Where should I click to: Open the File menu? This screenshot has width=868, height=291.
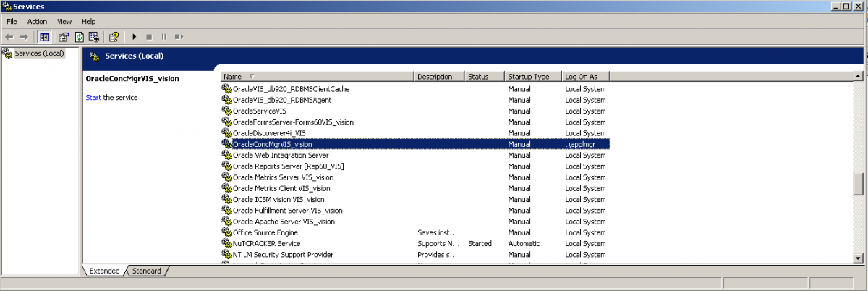coord(12,22)
